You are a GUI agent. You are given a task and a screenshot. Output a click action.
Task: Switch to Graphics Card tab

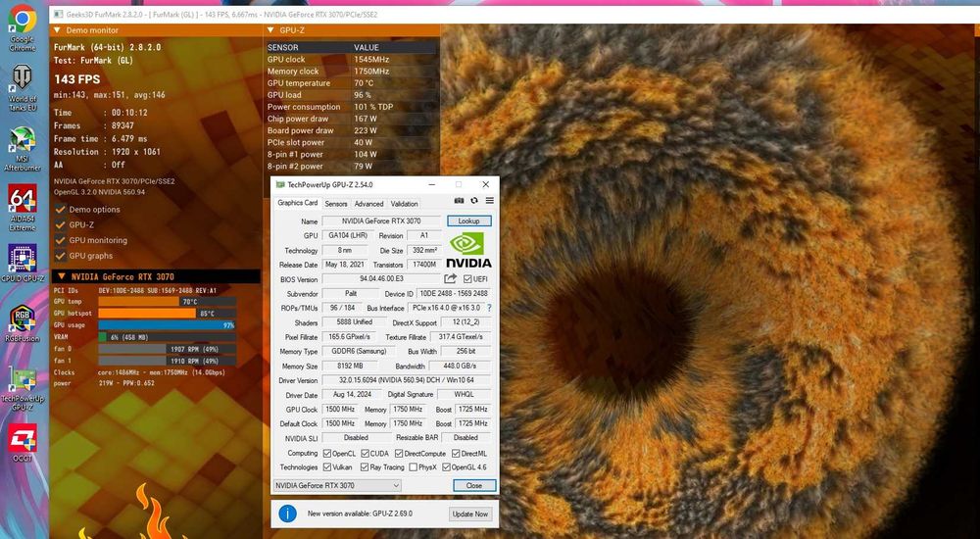(298, 203)
